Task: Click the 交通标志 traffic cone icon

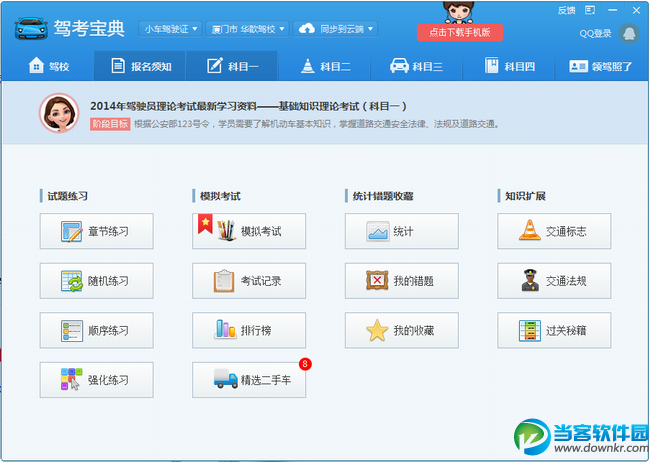Action: tap(530, 230)
